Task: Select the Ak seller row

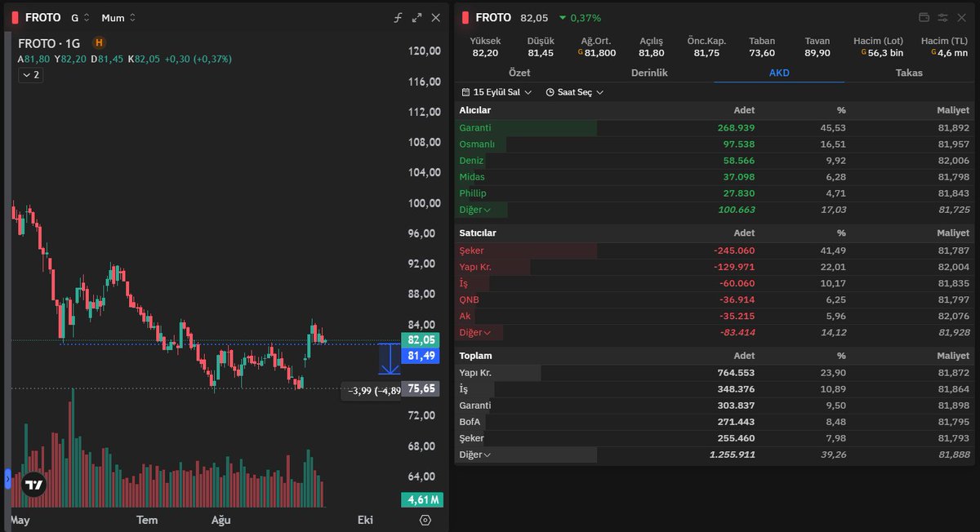Action: [715, 316]
